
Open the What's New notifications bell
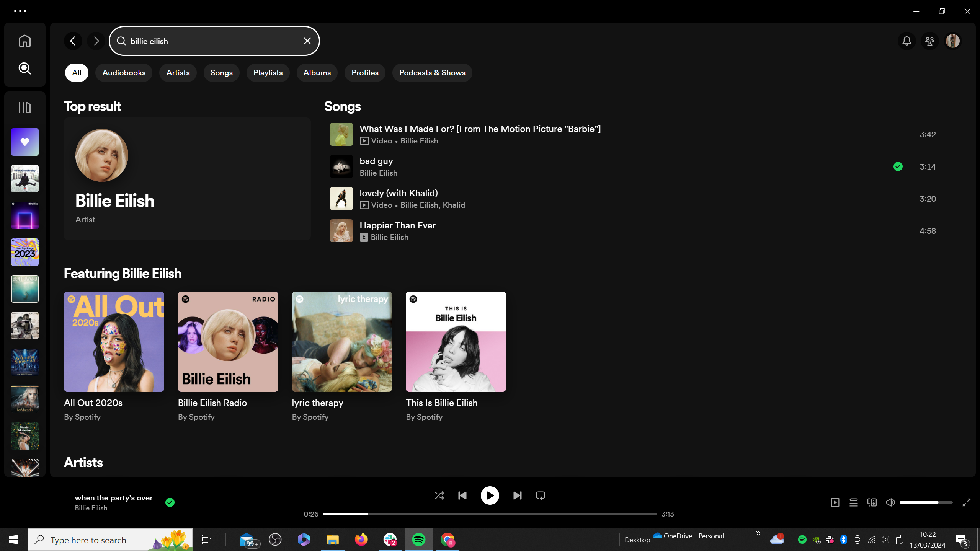907,41
